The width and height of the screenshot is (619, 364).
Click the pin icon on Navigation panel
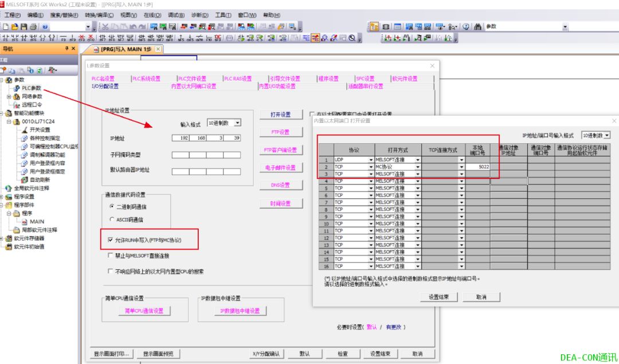66,49
